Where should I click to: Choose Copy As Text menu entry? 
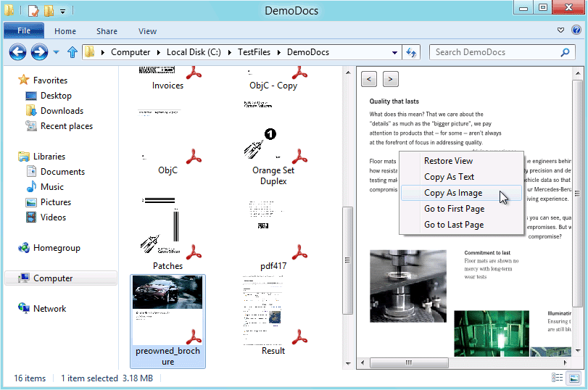pos(461,177)
